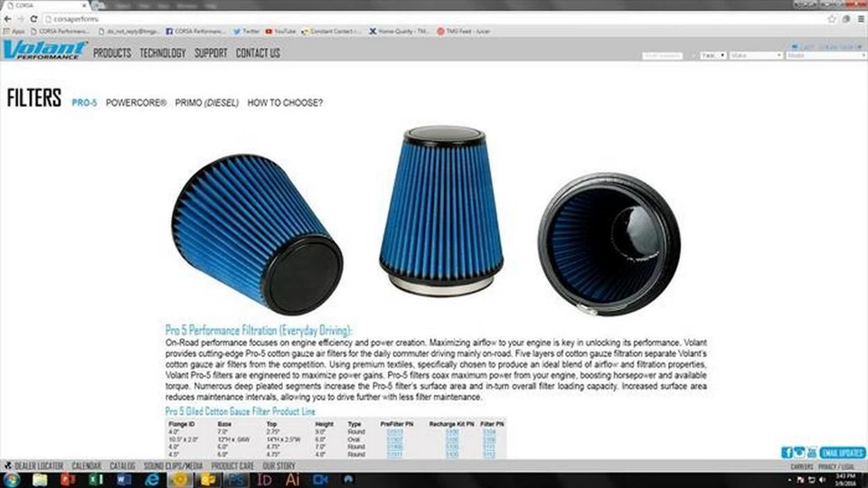The image size is (868, 488).
Task: Open the SUPPORT menu
Action: 211,53
